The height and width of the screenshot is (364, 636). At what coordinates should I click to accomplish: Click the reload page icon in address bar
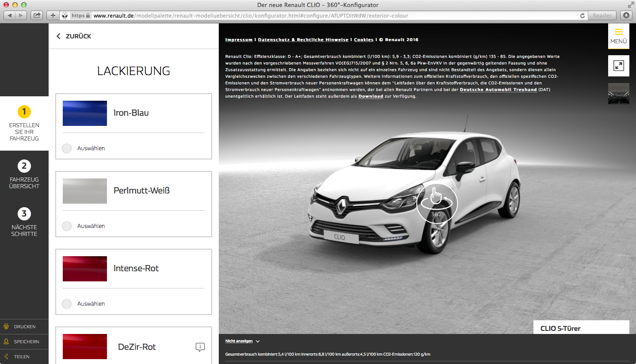click(583, 15)
